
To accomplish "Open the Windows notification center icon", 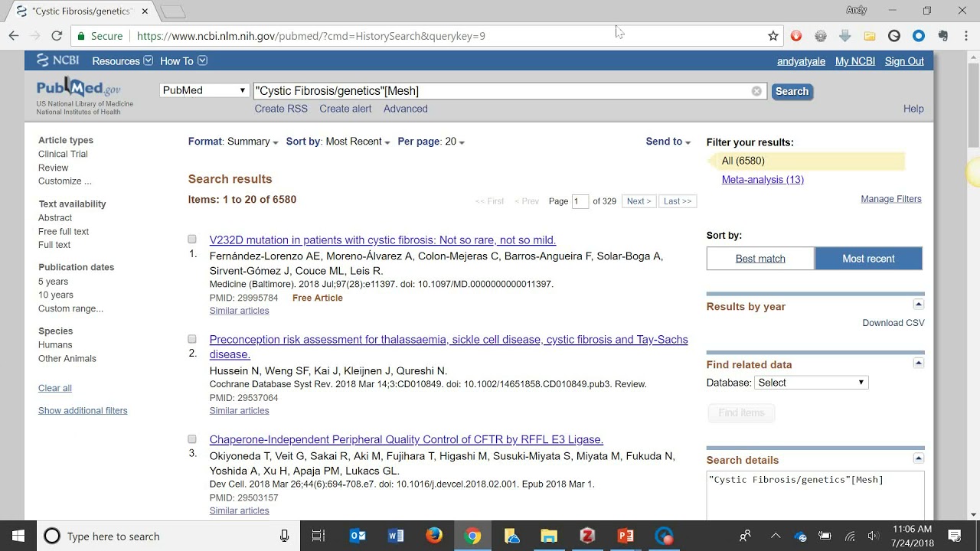I will click(955, 536).
